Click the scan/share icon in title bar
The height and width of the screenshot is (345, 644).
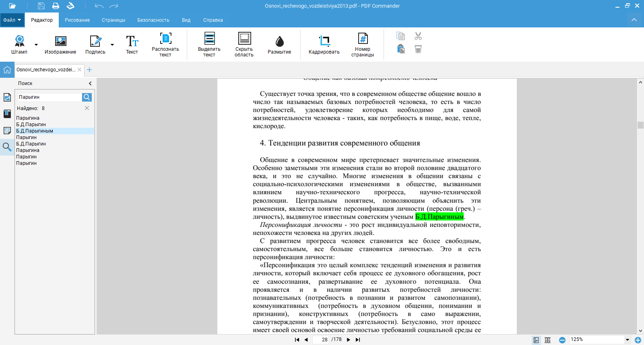(70, 6)
